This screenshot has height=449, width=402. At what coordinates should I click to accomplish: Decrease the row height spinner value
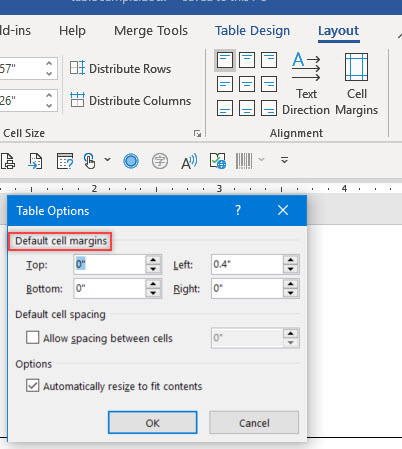(x=49, y=74)
